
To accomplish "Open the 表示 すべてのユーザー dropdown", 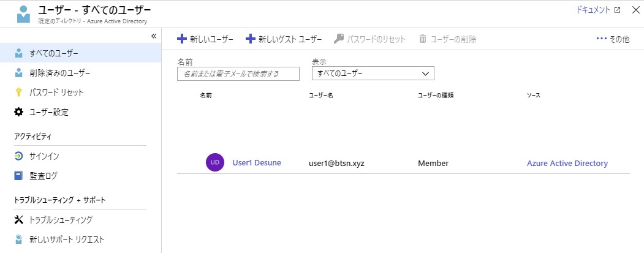I will click(373, 74).
